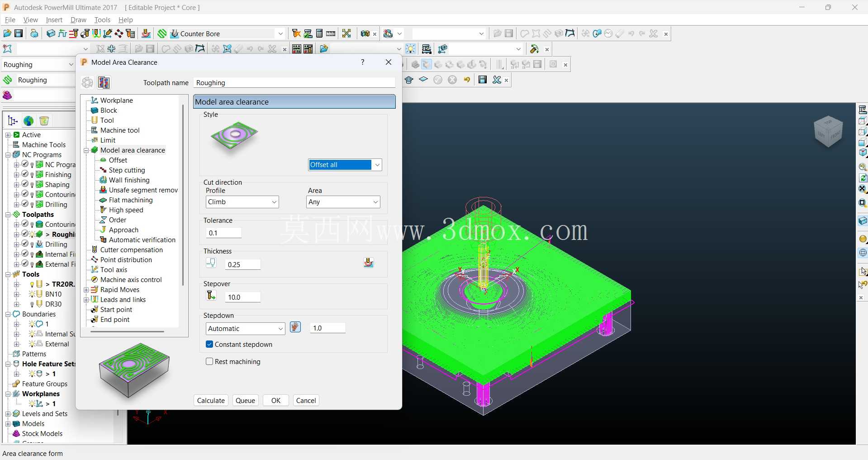Toggle light bulb for Shaping NC program
The width and height of the screenshot is (868, 460).
(x=32, y=185)
